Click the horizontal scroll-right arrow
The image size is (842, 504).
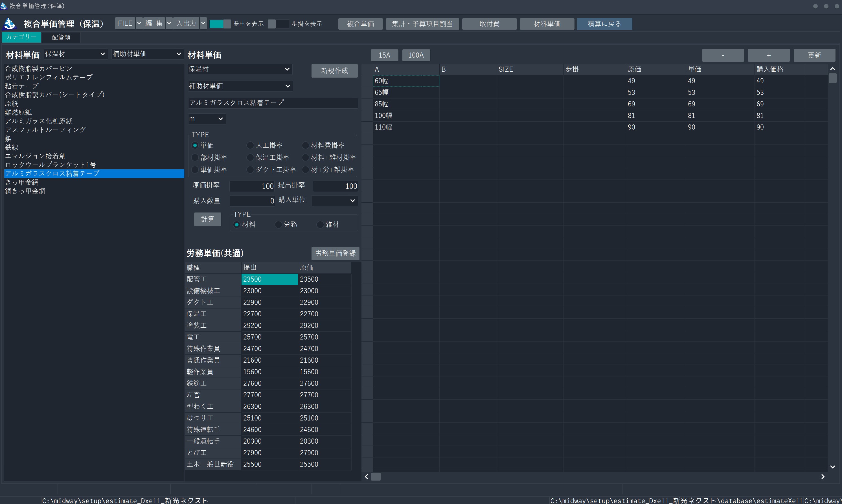(823, 477)
